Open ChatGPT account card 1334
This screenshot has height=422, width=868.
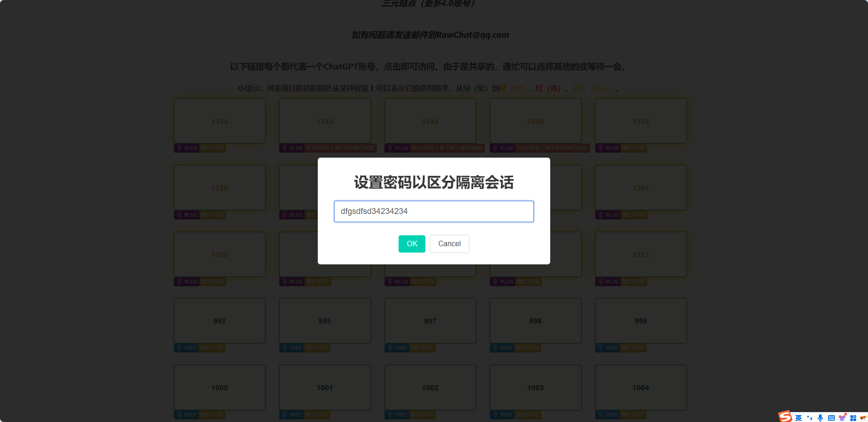220,121
